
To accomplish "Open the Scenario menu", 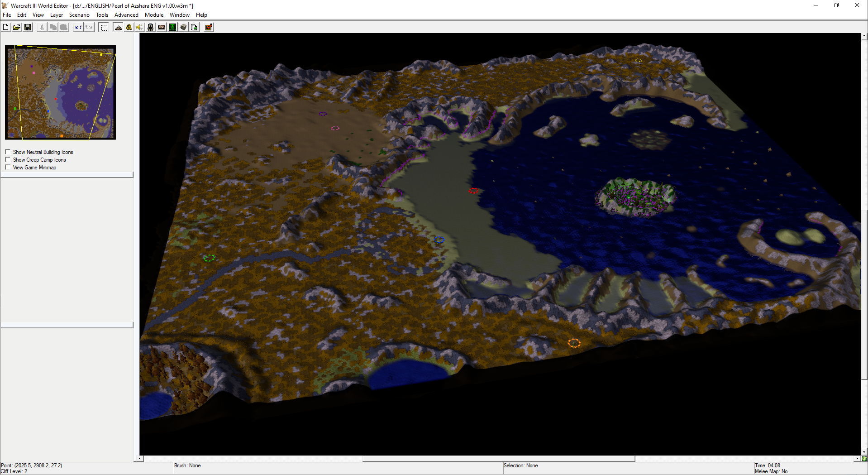I will pyautogui.click(x=79, y=15).
